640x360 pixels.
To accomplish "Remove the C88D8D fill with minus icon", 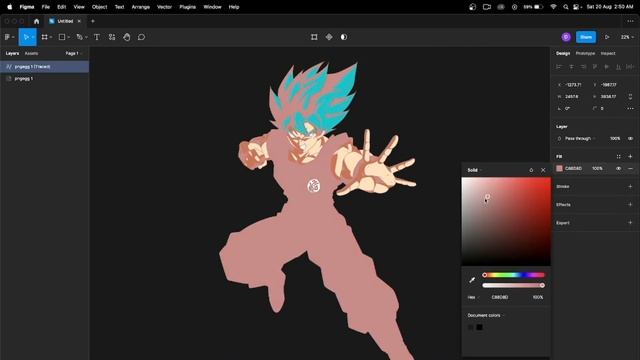I will point(630,169).
